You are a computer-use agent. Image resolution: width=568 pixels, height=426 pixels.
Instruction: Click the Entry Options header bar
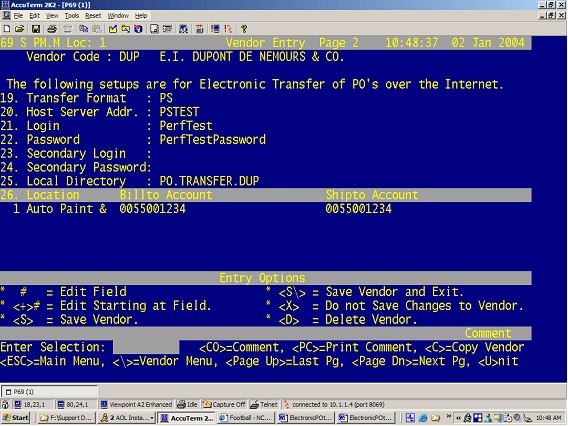(x=266, y=278)
